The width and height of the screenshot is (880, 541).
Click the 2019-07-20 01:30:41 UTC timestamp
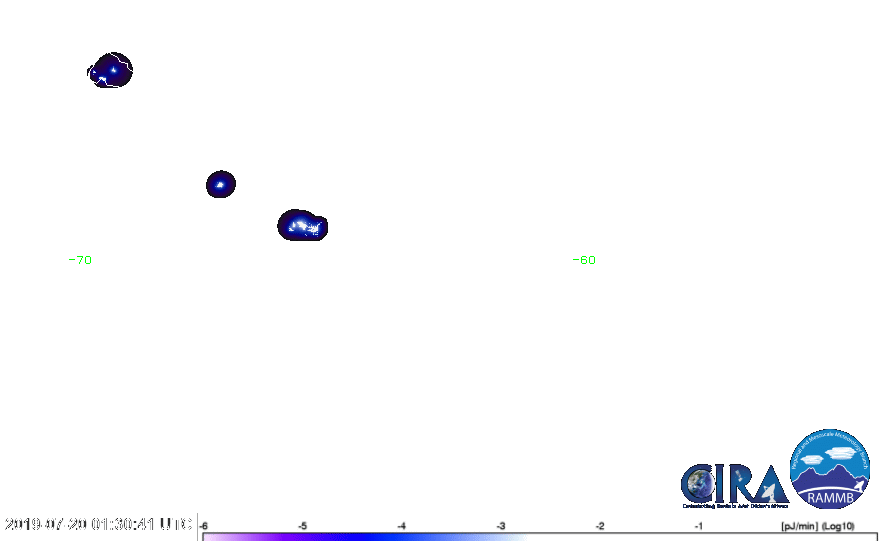tap(98, 525)
